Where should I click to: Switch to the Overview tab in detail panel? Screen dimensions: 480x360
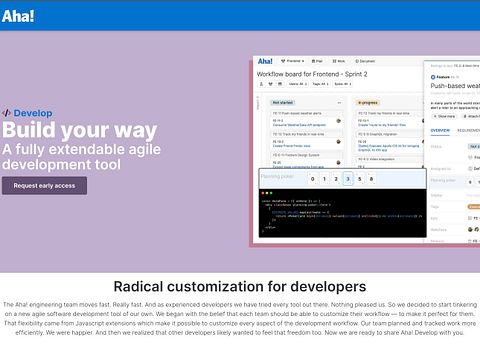440,130
